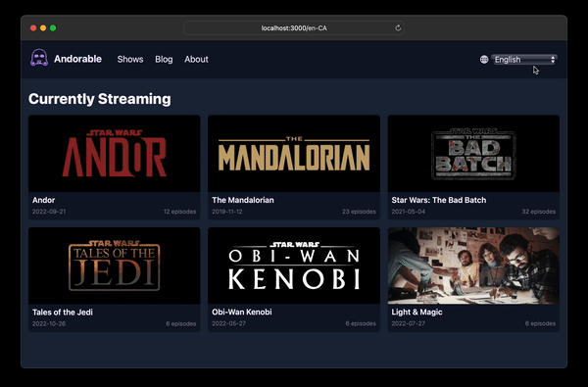The width and height of the screenshot is (588, 387).
Task: Click the 2022-07-27 date text
Action: [409, 323]
